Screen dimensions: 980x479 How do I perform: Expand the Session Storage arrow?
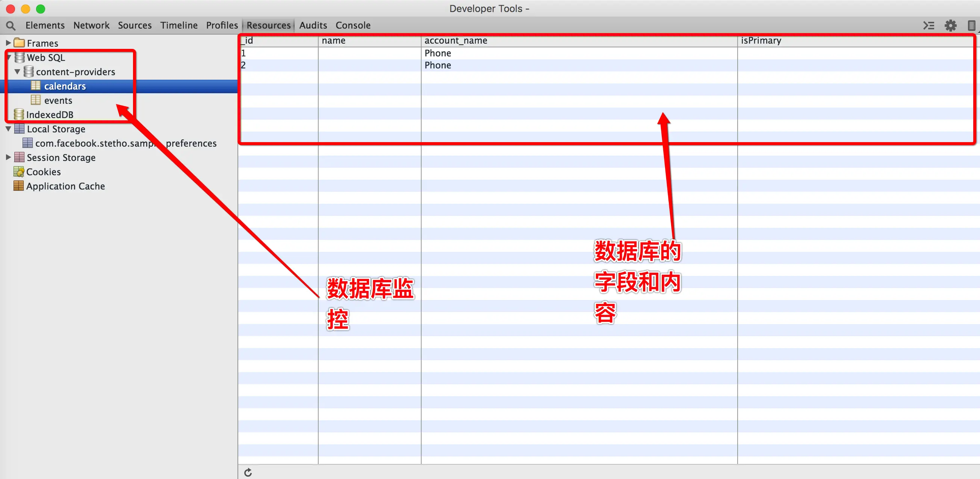8,157
